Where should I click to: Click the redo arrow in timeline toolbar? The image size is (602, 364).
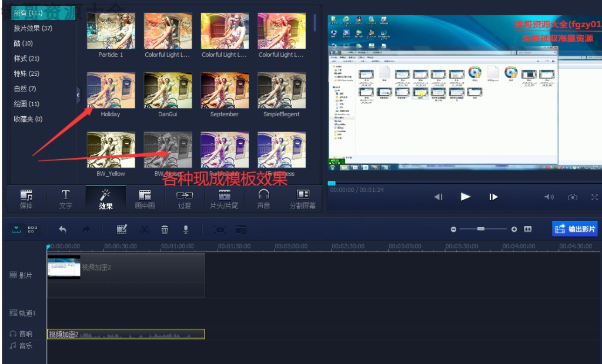(86, 230)
